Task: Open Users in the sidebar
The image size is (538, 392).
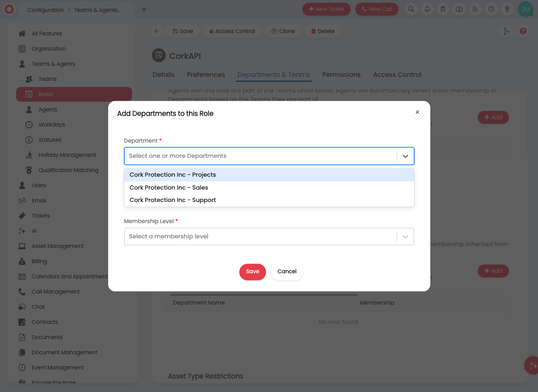Action: click(x=39, y=185)
